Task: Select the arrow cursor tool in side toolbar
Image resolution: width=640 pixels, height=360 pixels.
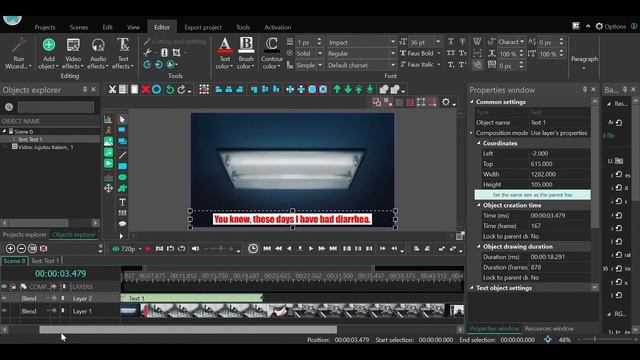Action: click(122, 120)
